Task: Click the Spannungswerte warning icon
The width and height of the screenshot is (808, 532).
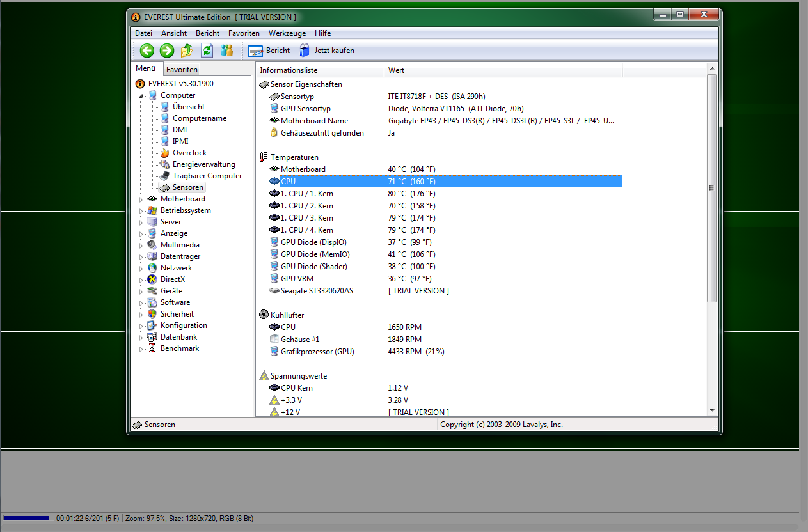Action: pyautogui.click(x=264, y=376)
